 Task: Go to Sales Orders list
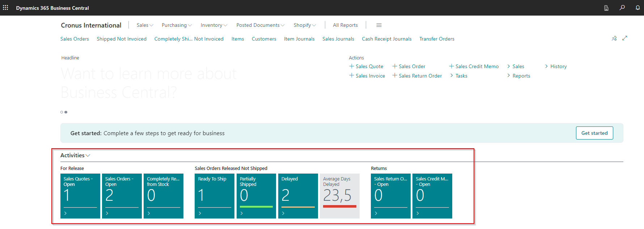[x=75, y=39]
